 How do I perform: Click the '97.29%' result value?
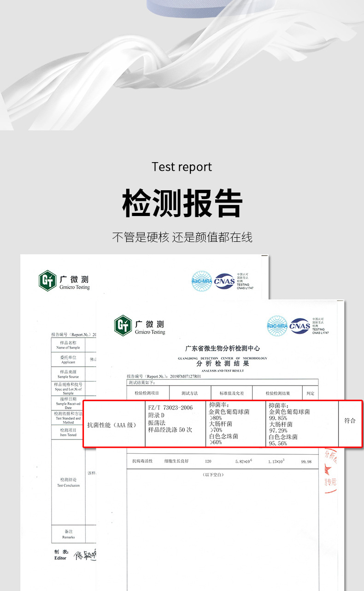point(278,431)
